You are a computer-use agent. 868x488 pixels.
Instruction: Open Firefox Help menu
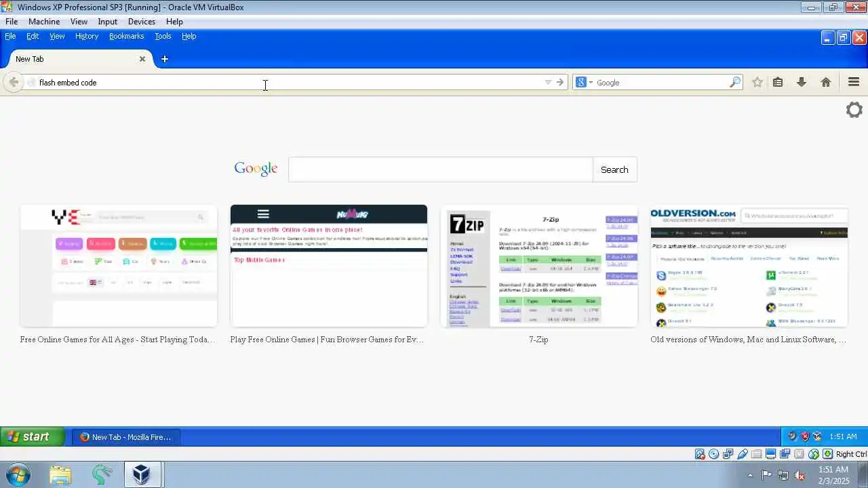189,36
